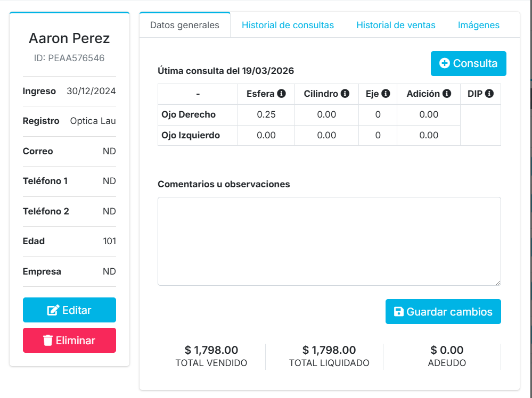Open the Imágenes tab

pyautogui.click(x=478, y=25)
